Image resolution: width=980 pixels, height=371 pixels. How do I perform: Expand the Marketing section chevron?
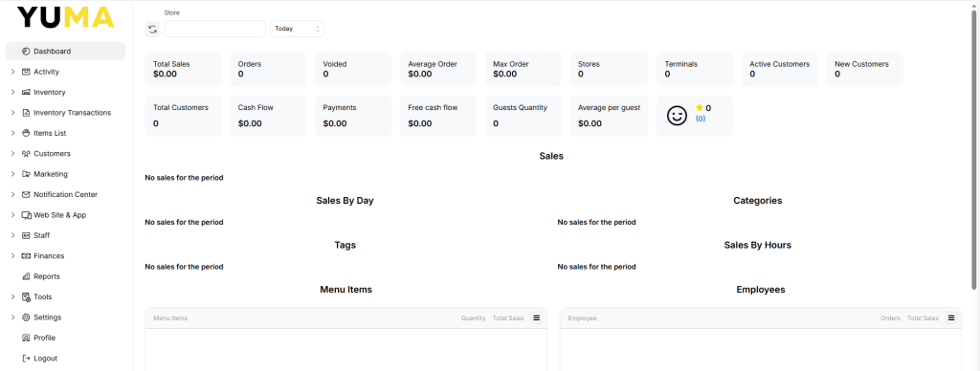coord(13,174)
